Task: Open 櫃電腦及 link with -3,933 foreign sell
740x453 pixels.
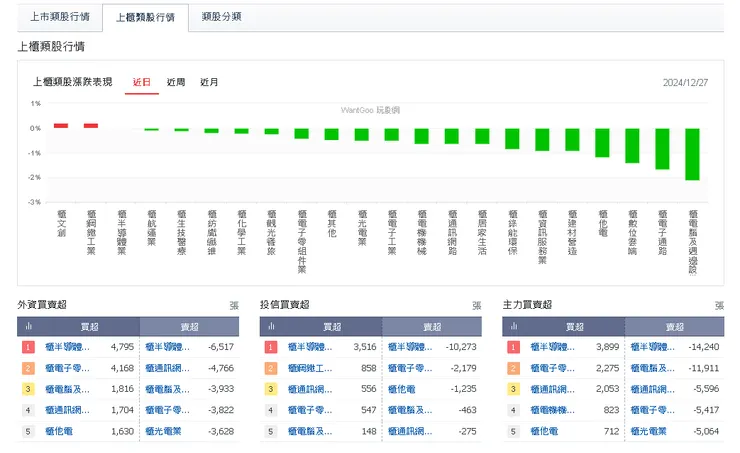Action: (x=168, y=389)
